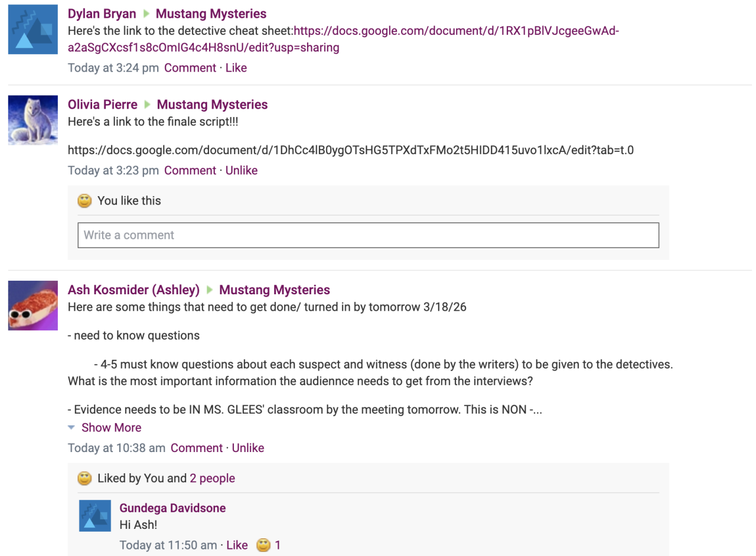Click smiley icon beside 'You like this'
The height and width of the screenshot is (556, 756).
(85, 201)
